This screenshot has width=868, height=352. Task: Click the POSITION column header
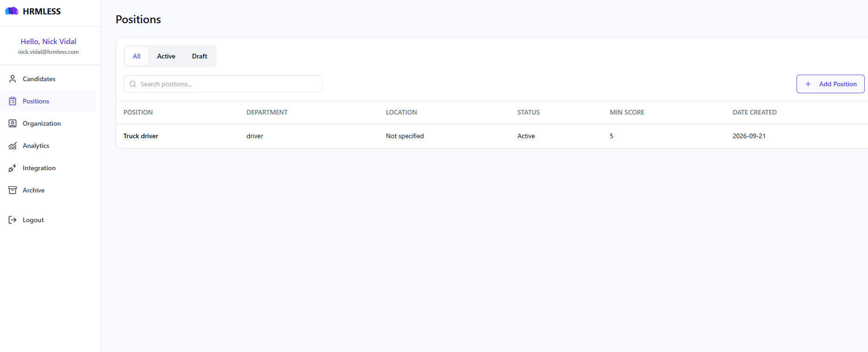pyautogui.click(x=138, y=112)
